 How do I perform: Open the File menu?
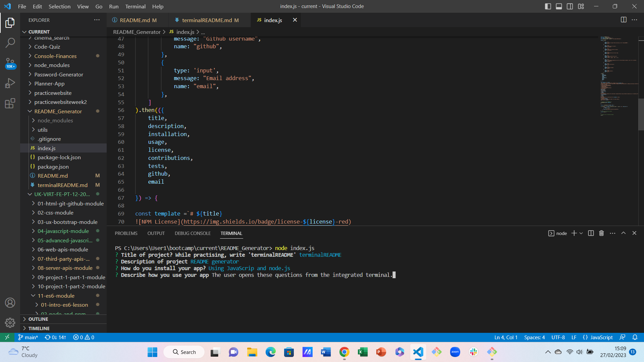pyautogui.click(x=22, y=6)
